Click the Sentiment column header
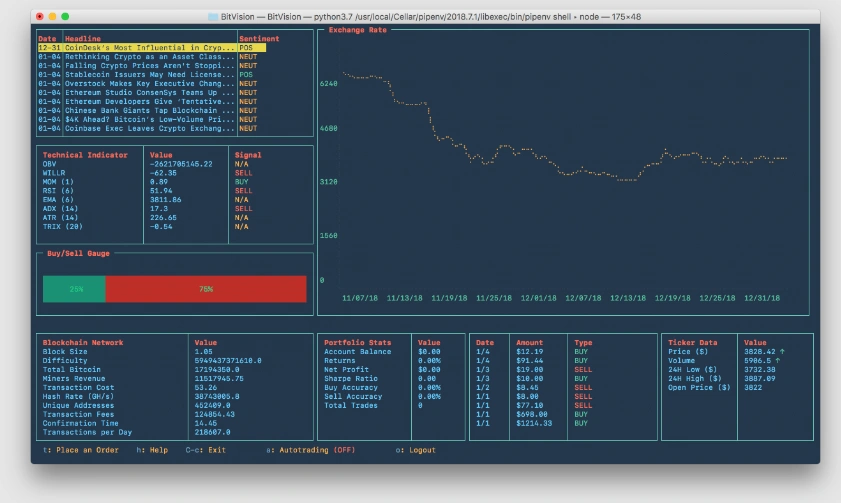The height and width of the screenshot is (503, 841). point(259,39)
